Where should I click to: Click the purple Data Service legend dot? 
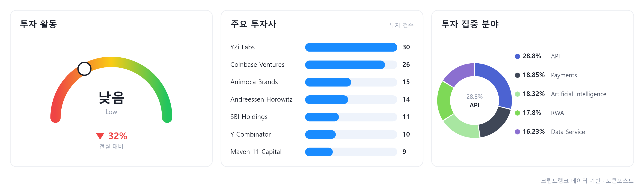pos(517,132)
